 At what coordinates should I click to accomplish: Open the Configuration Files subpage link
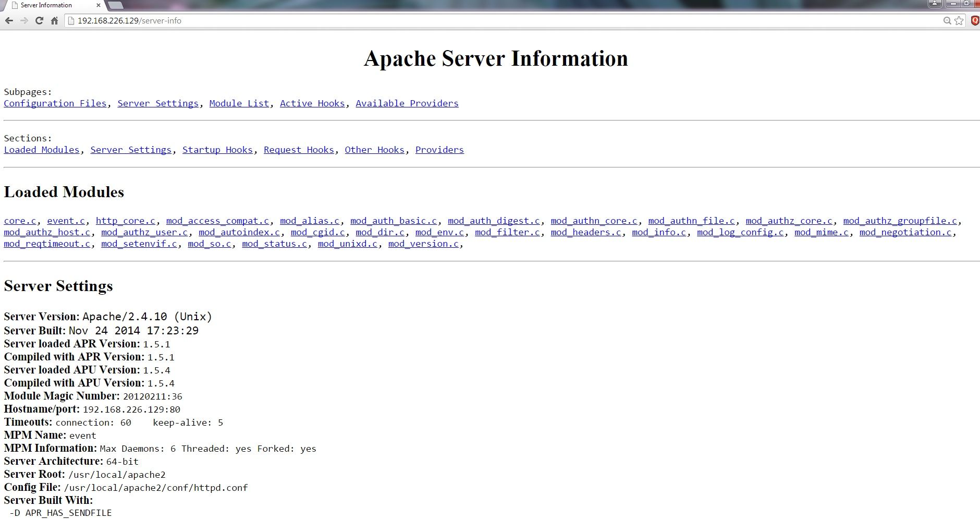(55, 103)
